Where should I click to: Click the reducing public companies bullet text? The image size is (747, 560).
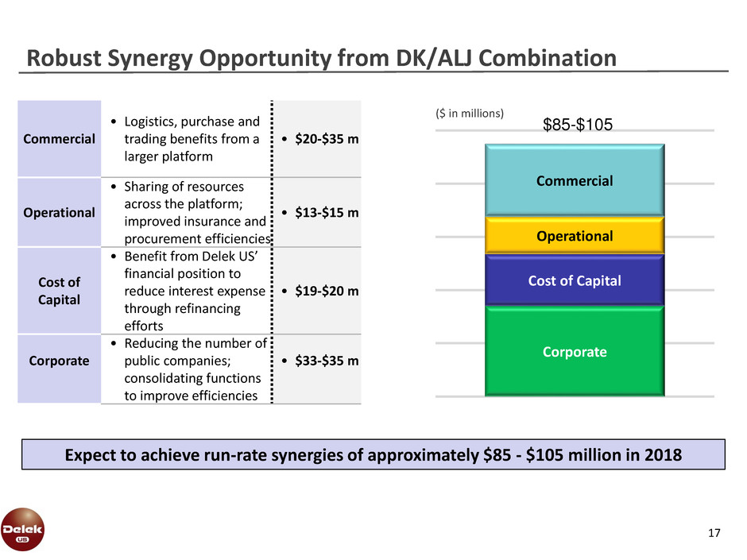tap(189, 369)
